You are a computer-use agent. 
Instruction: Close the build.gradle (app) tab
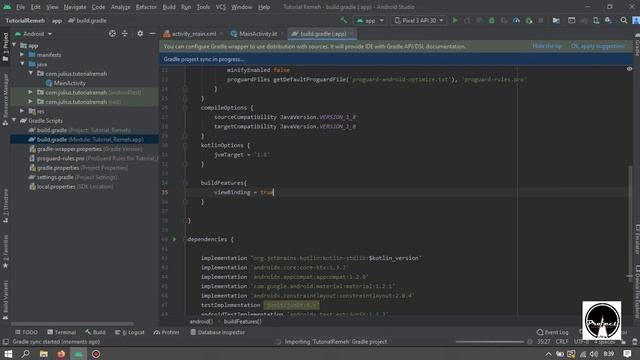(351, 34)
